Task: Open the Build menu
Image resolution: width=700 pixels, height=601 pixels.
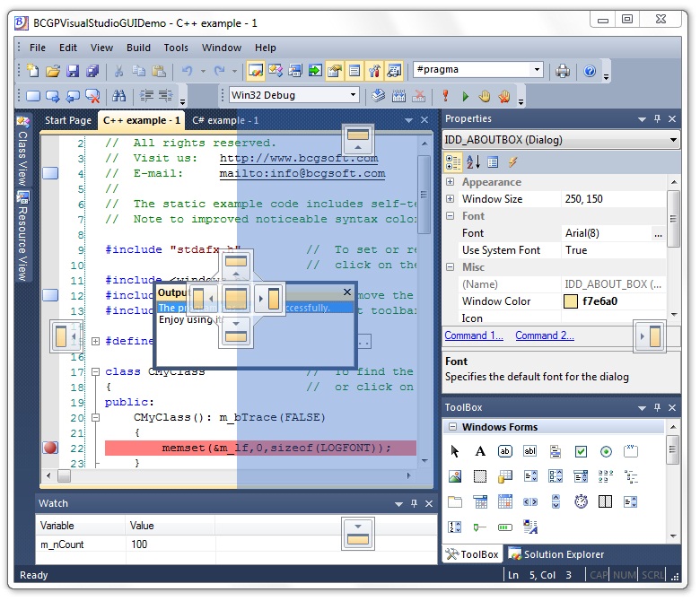Action: pyautogui.click(x=138, y=48)
